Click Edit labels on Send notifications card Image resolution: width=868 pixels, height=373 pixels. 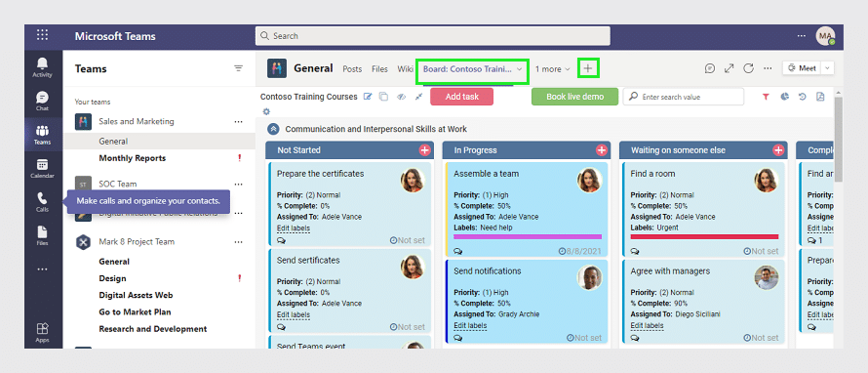click(470, 325)
